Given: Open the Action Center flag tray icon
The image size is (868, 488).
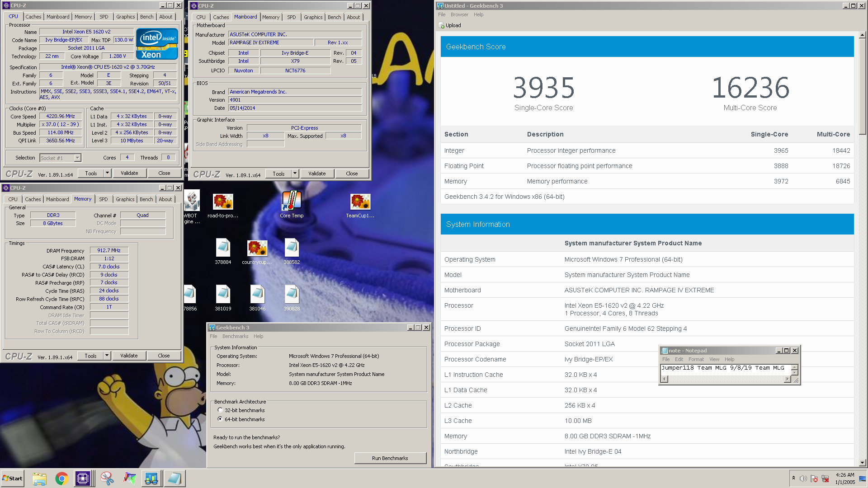Looking at the screenshot, I should (814, 479).
